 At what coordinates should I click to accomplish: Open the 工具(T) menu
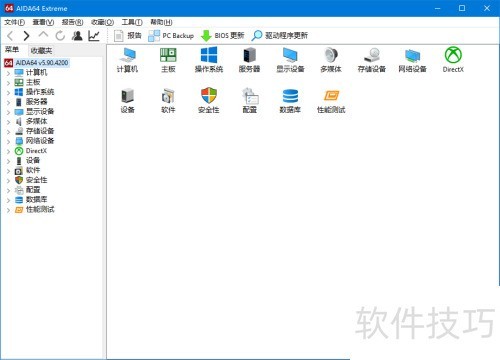132,22
